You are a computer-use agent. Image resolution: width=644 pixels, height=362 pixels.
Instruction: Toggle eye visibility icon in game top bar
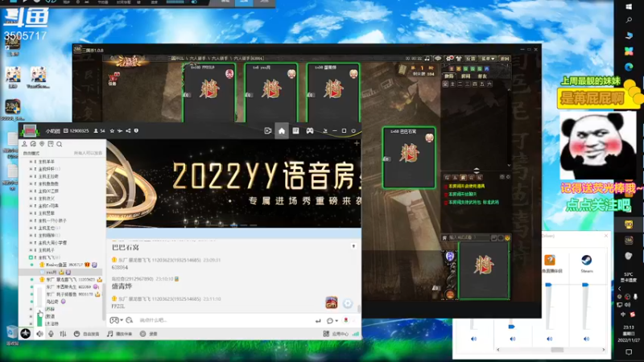click(x=438, y=59)
